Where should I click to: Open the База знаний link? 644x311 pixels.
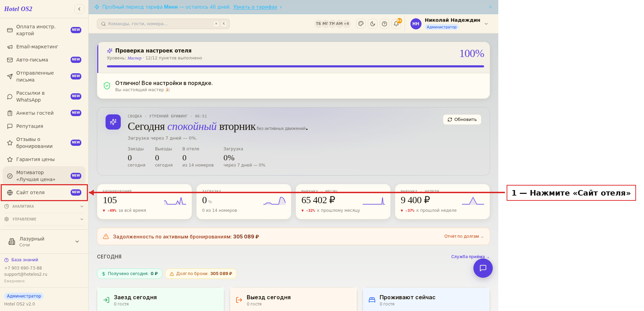[25, 260]
